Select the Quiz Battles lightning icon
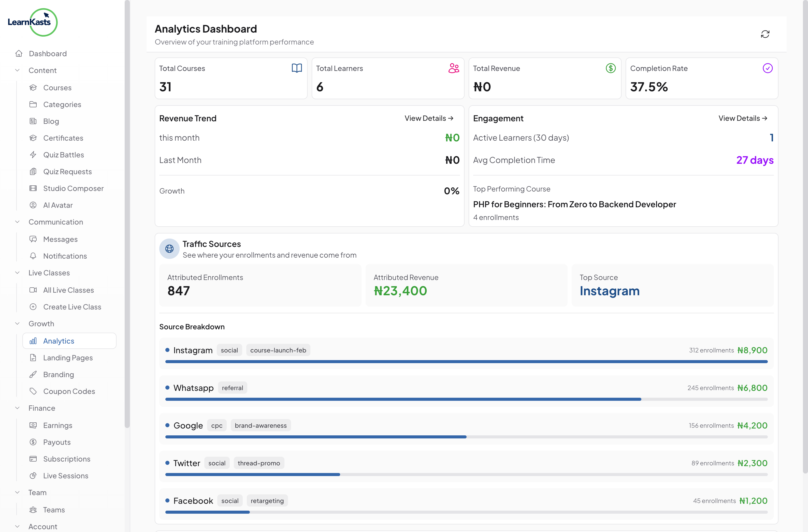Viewport: 808px width, 532px height. (33, 155)
